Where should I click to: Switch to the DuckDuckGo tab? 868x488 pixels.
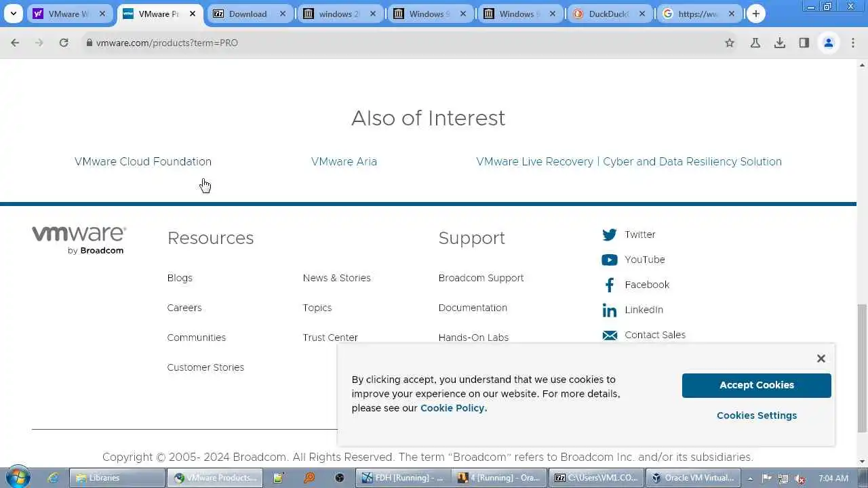[610, 14]
